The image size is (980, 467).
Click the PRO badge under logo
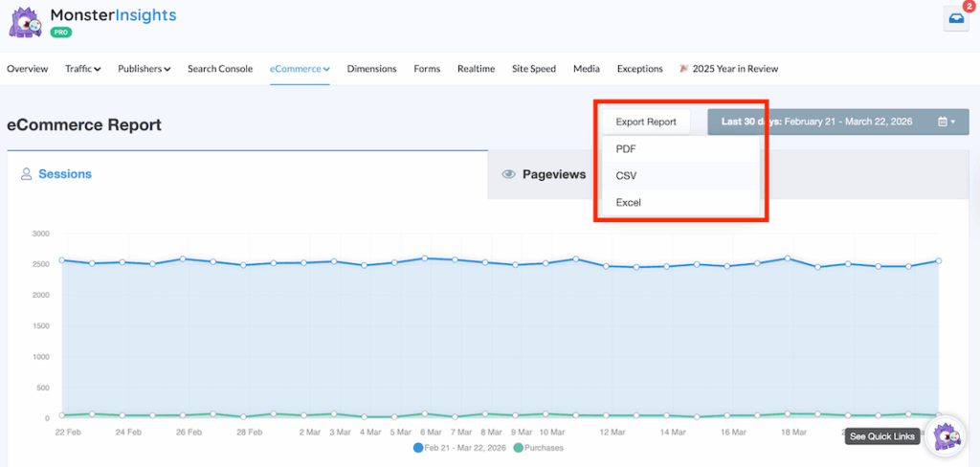click(x=62, y=32)
